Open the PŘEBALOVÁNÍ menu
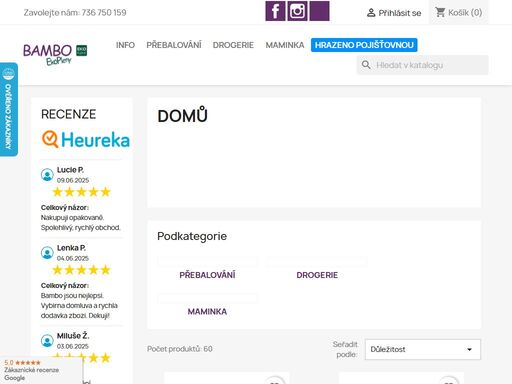This screenshot has height=384, width=512. 174,45
